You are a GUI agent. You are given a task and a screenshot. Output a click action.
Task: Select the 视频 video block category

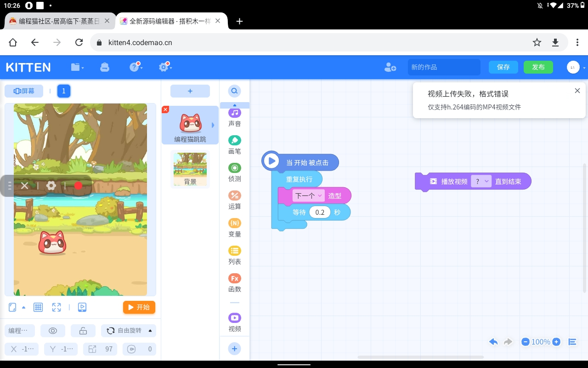coord(235,322)
